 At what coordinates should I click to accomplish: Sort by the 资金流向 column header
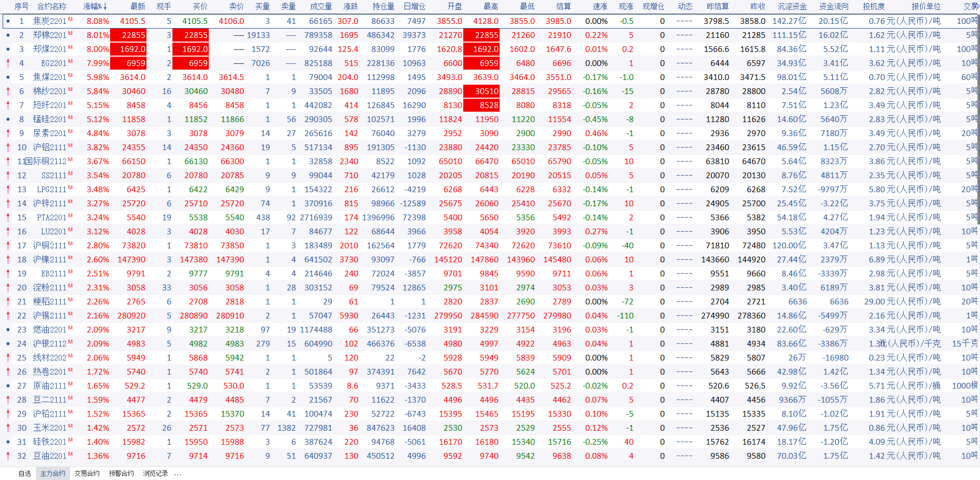pos(834,6)
